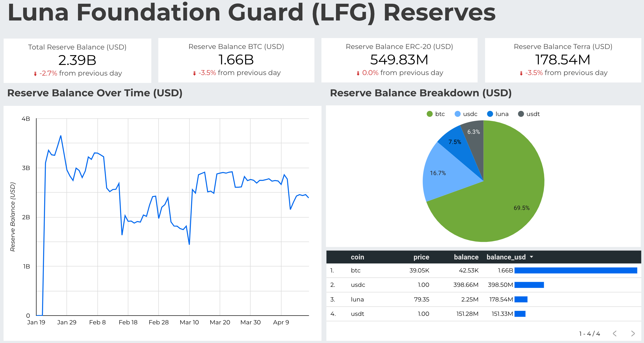Toggle the luna legend marker

(x=490, y=114)
